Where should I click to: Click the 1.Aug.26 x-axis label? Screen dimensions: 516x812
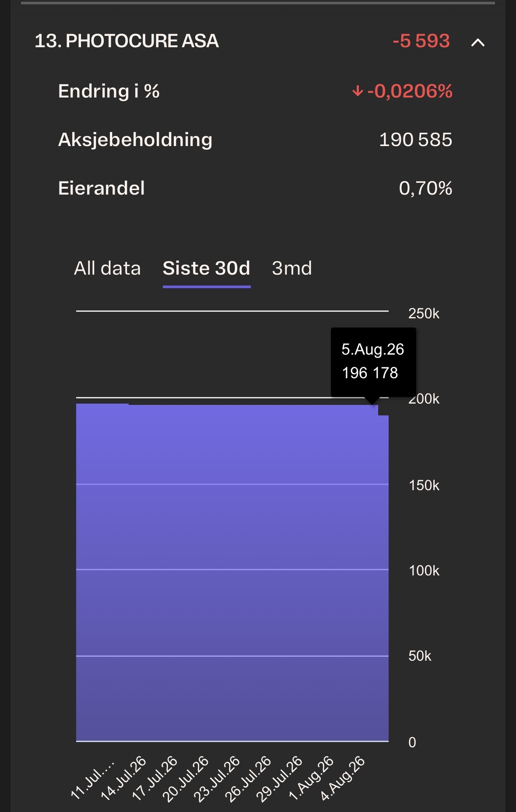tap(312, 778)
